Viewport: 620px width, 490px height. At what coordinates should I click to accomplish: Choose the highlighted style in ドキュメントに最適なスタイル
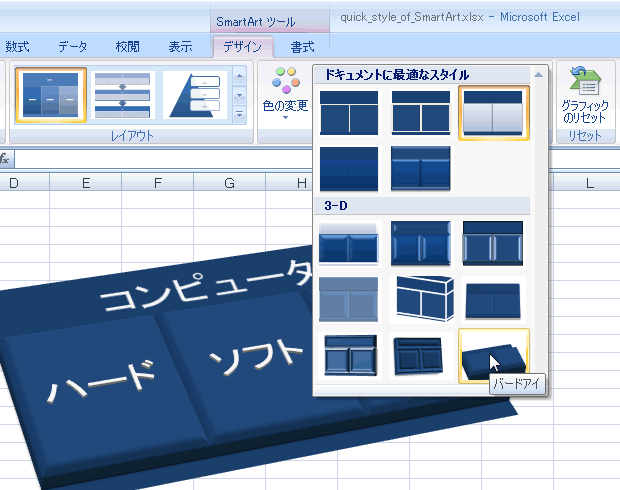click(x=493, y=112)
